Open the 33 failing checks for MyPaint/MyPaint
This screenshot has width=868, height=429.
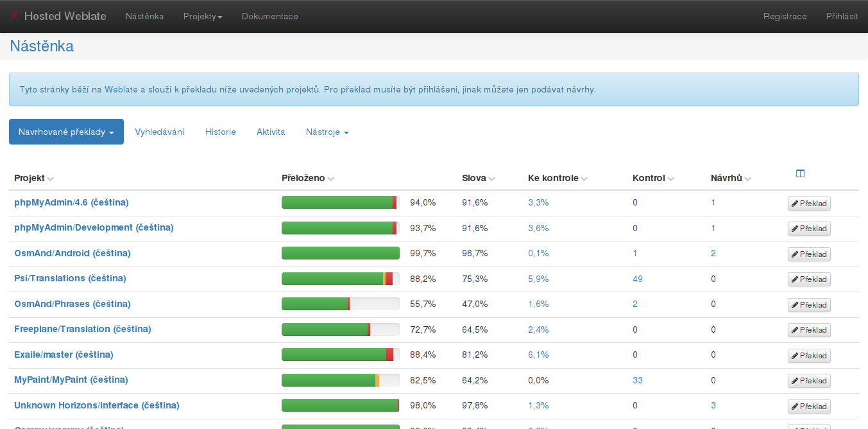[x=638, y=380]
